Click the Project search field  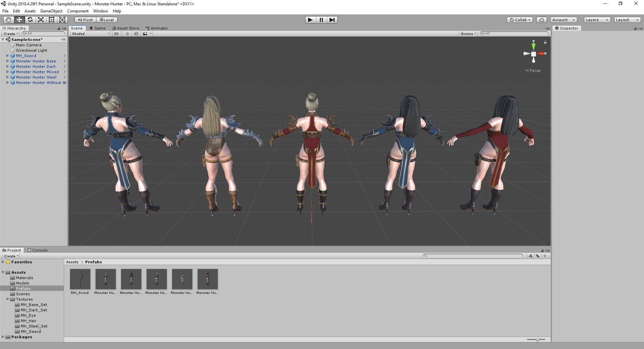[x=473, y=256]
